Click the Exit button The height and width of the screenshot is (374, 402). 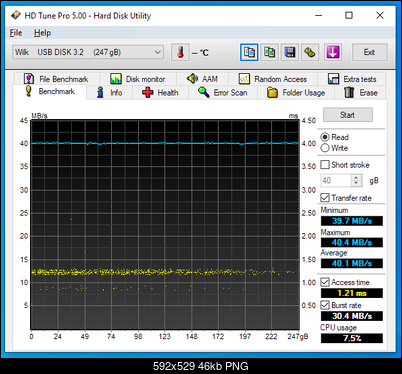coord(370,52)
